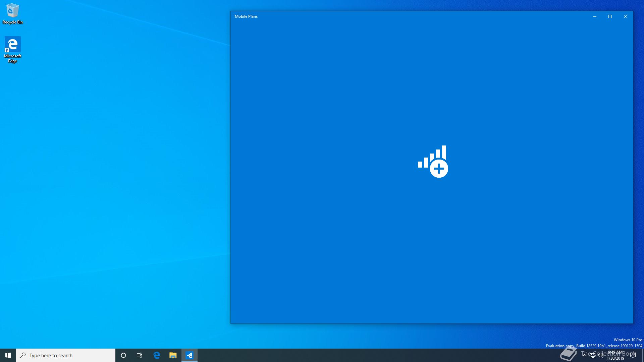Focus the taskbar search box

pyautogui.click(x=66, y=355)
